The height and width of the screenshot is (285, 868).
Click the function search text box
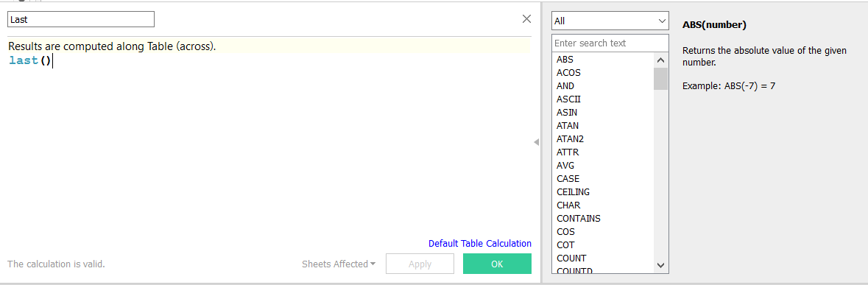610,43
